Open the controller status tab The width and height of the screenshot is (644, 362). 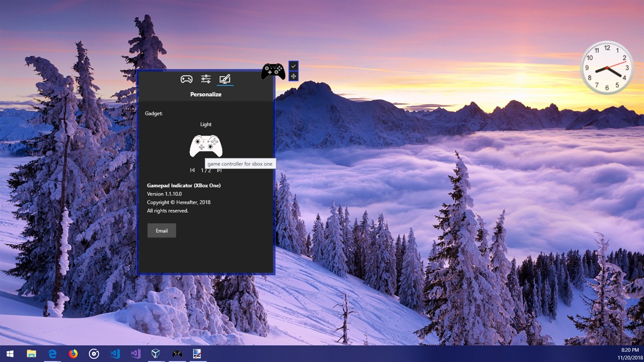[x=186, y=79]
